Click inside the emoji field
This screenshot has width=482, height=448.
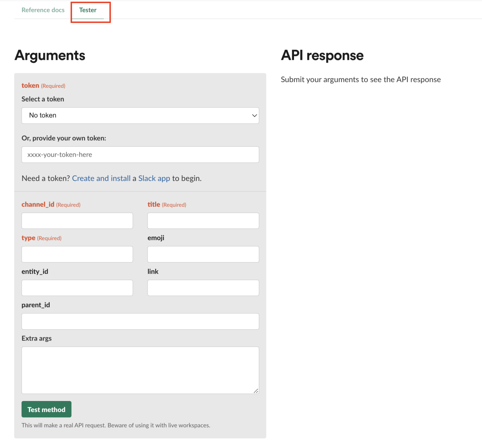[203, 254]
